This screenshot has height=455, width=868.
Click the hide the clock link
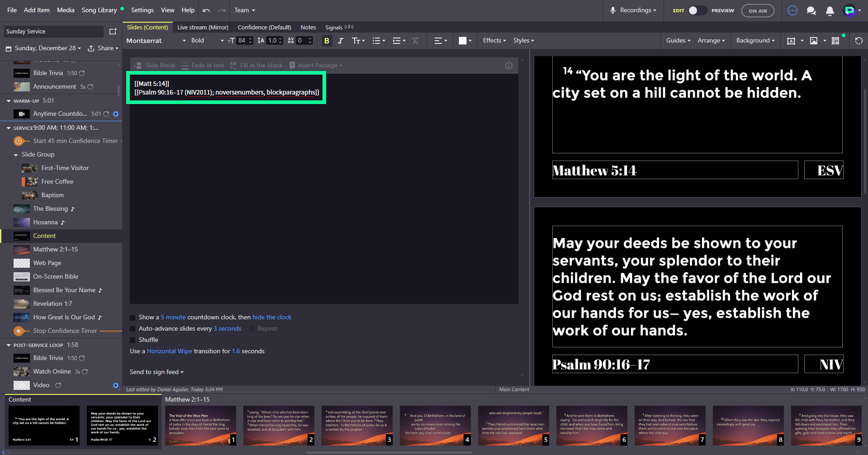point(272,318)
